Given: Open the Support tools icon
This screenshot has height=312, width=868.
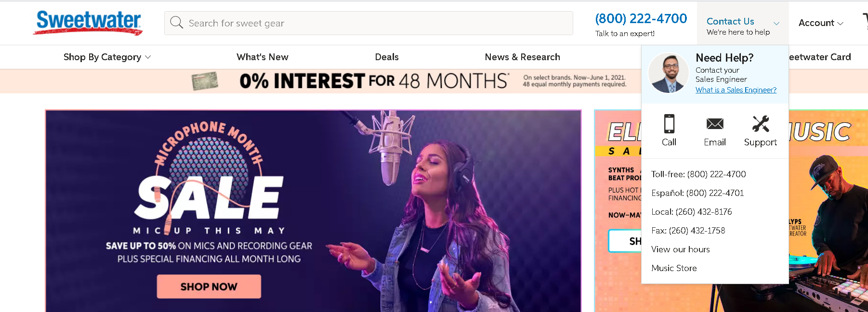Looking at the screenshot, I should click(761, 124).
